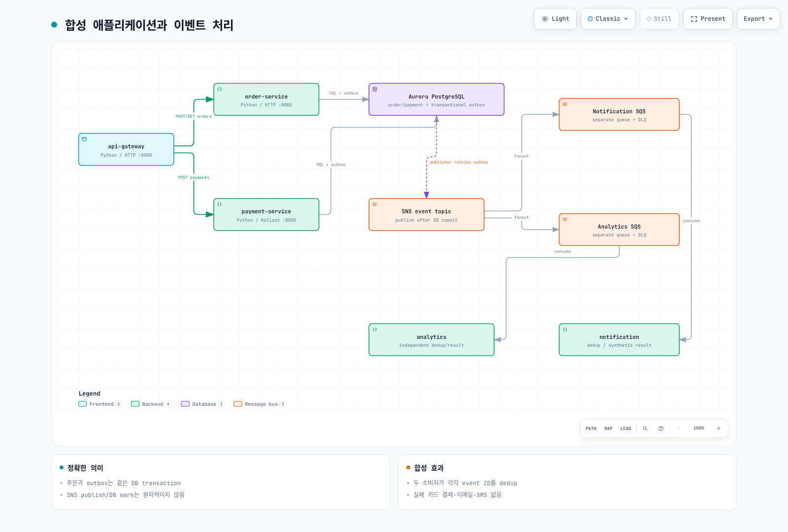788x532 pixels.
Task: Select the MAP tab in the toolbar
Action: 608,429
